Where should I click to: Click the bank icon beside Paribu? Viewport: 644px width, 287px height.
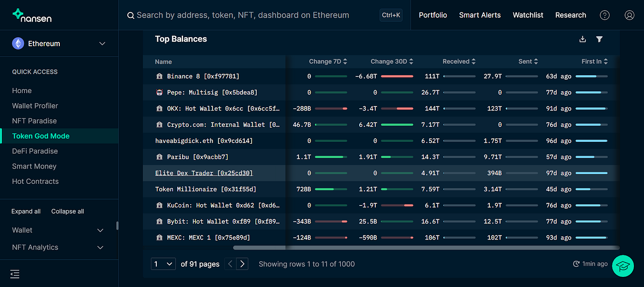[x=159, y=157]
